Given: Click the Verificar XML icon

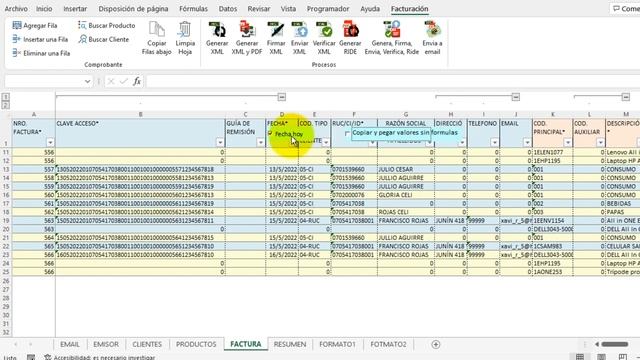Looking at the screenshot, I should coord(324,29).
